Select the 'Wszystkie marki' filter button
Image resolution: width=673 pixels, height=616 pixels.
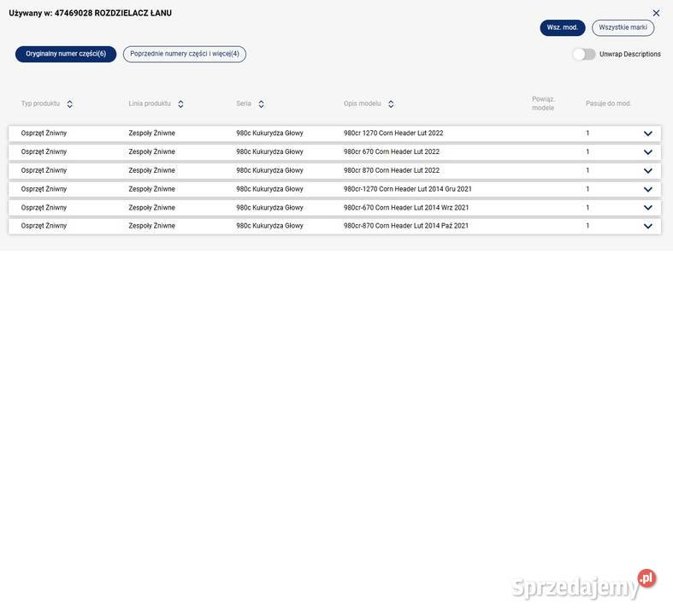click(x=623, y=27)
